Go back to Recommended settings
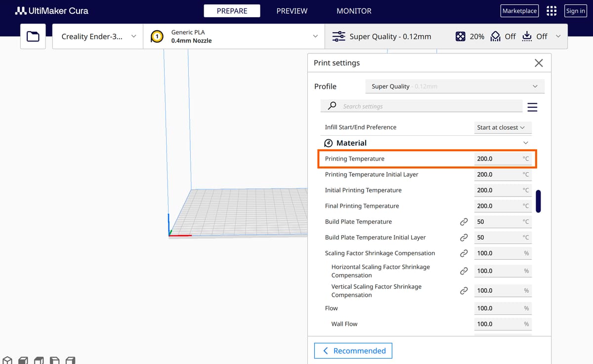The height and width of the screenshot is (364, 593). (x=353, y=351)
